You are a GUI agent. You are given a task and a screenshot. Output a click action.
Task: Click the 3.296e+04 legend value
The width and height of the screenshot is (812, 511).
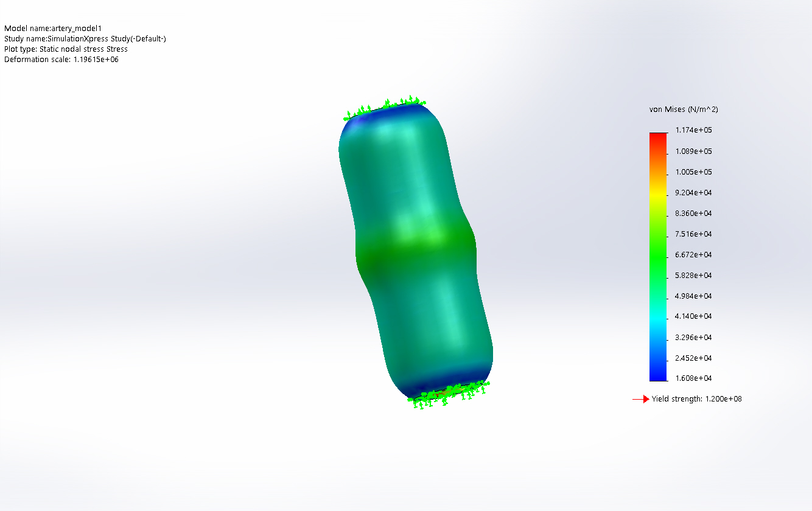pyautogui.click(x=693, y=336)
